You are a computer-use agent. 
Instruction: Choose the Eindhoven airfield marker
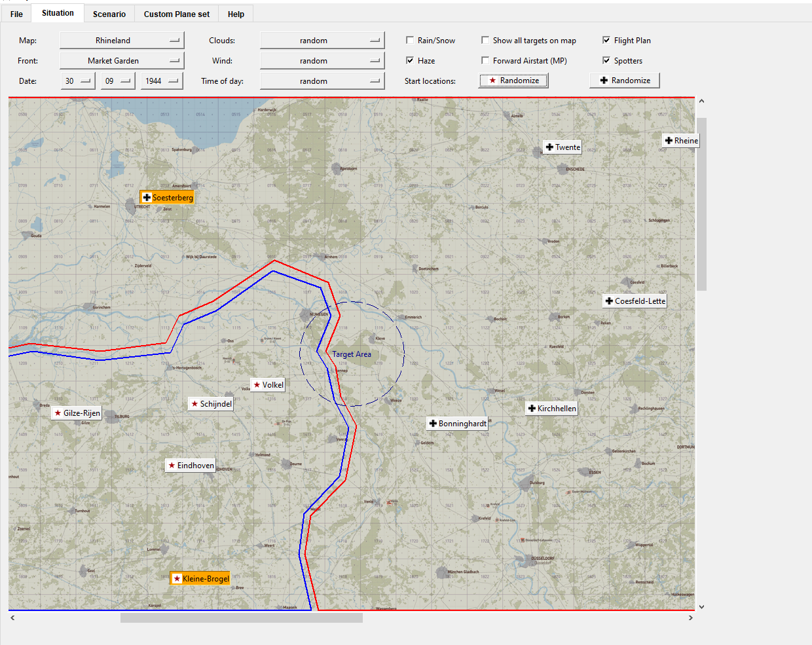click(x=191, y=466)
